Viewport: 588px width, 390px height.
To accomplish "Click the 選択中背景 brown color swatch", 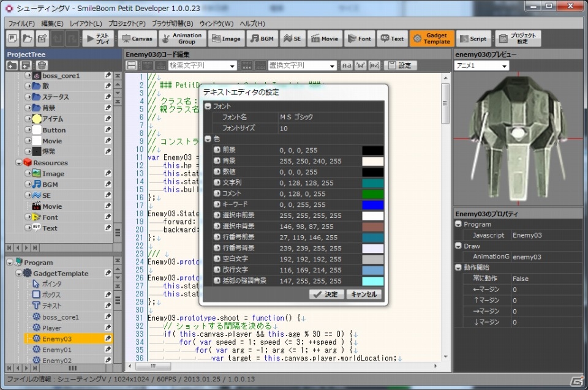I will pos(373,227).
